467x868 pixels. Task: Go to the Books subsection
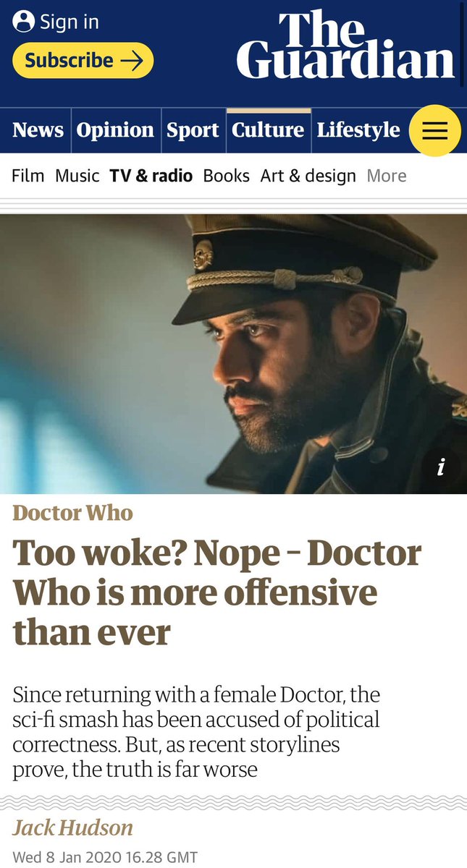226,176
